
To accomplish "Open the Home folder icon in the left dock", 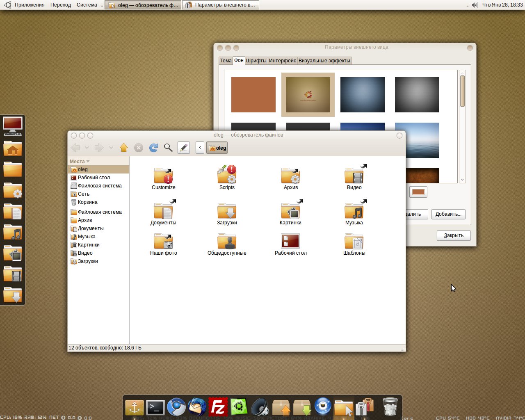I will pyautogui.click(x=13, y=148).
